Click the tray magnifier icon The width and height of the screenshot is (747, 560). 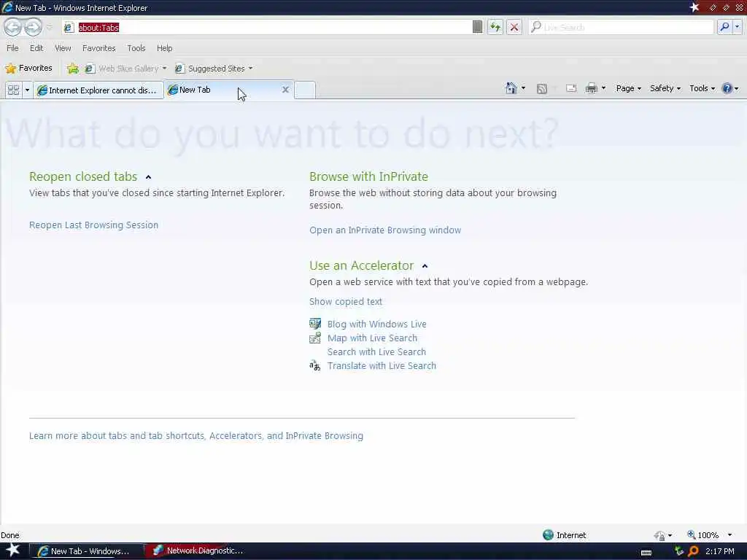694,551
